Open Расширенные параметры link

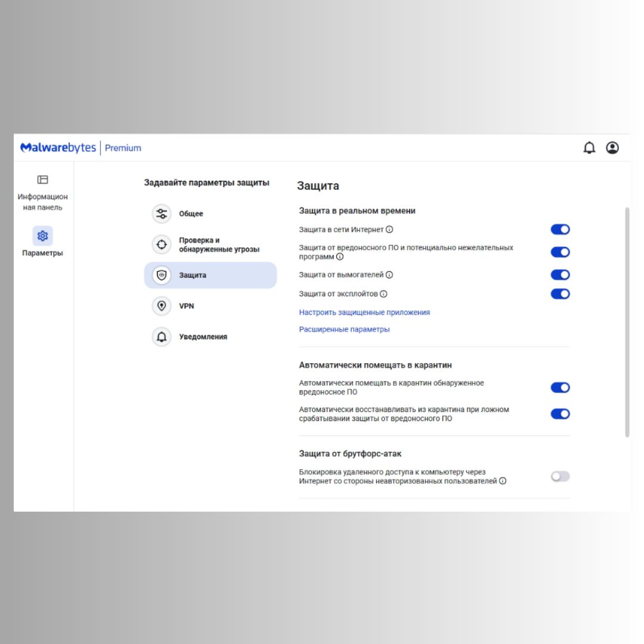[x=344, y=329]
